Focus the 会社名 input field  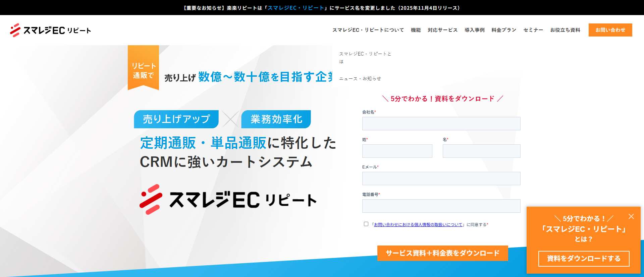tap(441, 124)
